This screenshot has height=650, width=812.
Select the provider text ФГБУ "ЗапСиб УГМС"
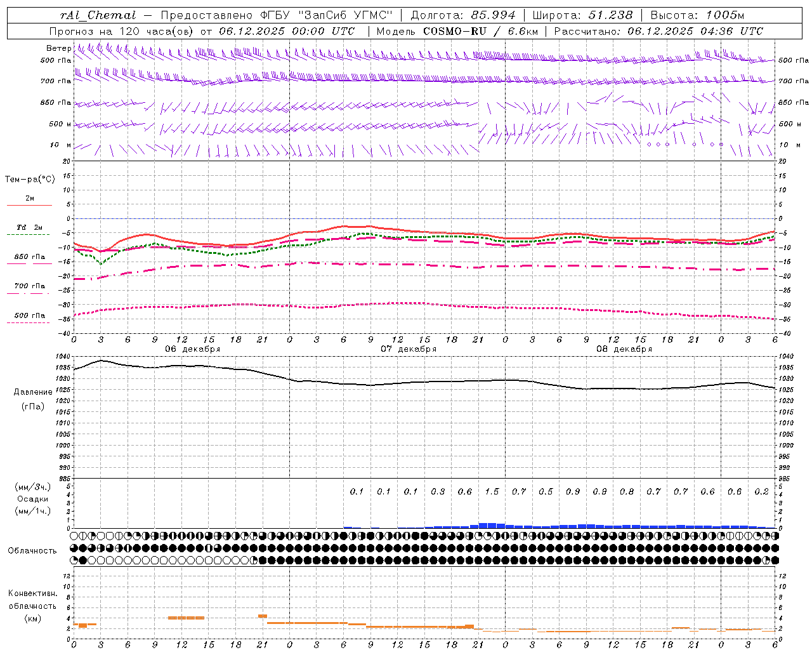point(326,15)
